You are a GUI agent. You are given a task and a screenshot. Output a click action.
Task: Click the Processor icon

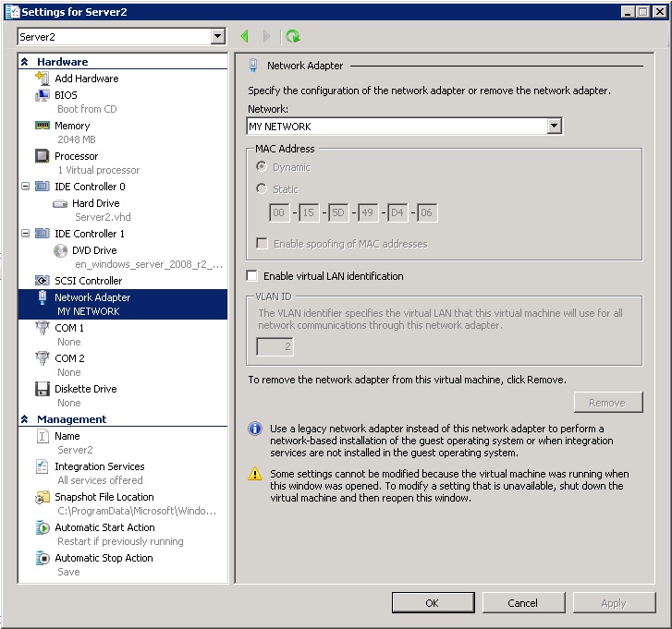pos(42,156)
